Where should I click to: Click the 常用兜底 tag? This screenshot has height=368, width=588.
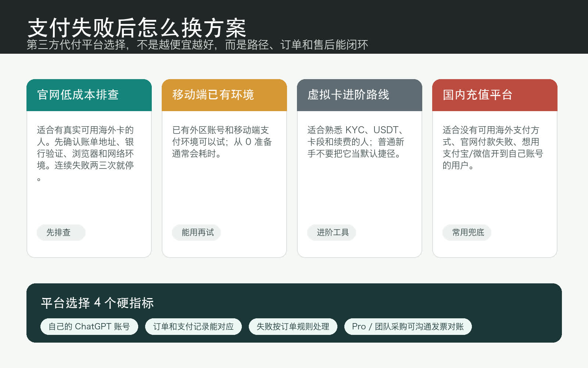coord(467,233)
